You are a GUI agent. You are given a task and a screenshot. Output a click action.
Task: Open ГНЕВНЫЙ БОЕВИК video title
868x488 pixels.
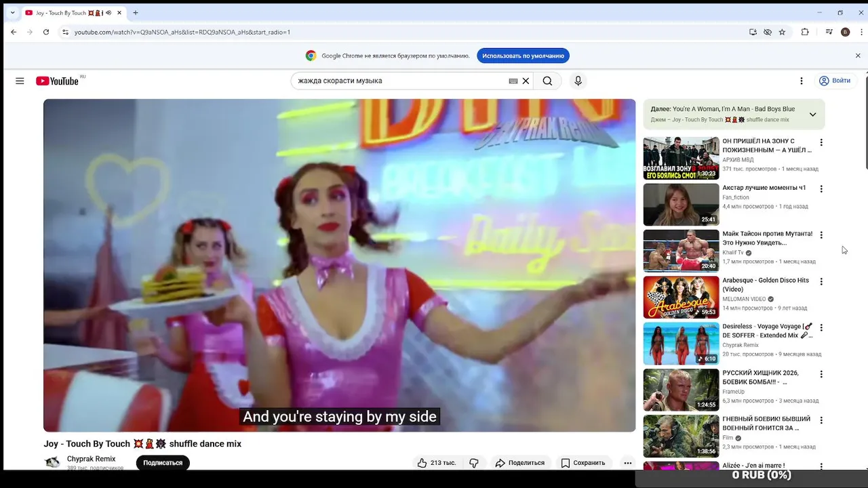click(766, 424)
